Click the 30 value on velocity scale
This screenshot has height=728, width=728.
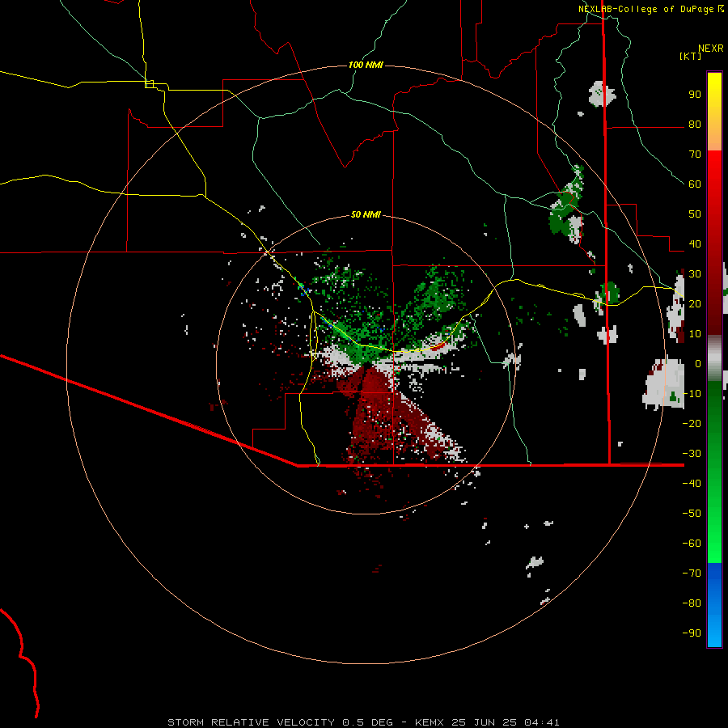tap(695, 274)
